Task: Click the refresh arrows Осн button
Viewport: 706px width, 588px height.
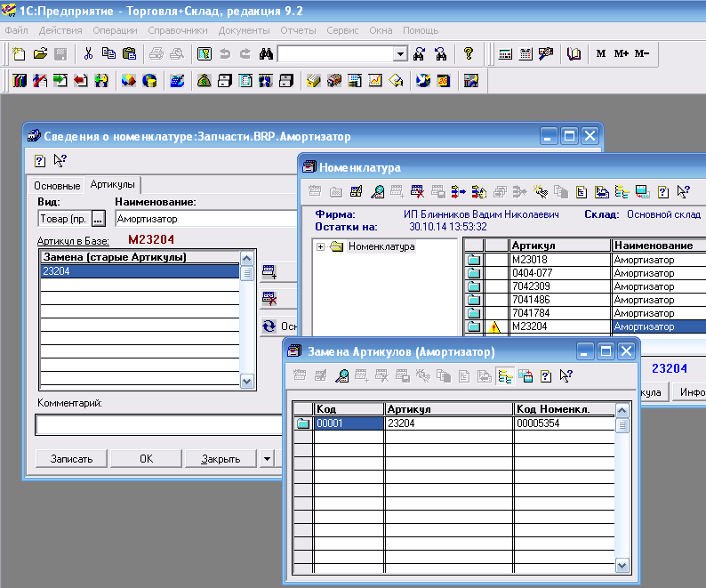Action: tap(278, 326)
